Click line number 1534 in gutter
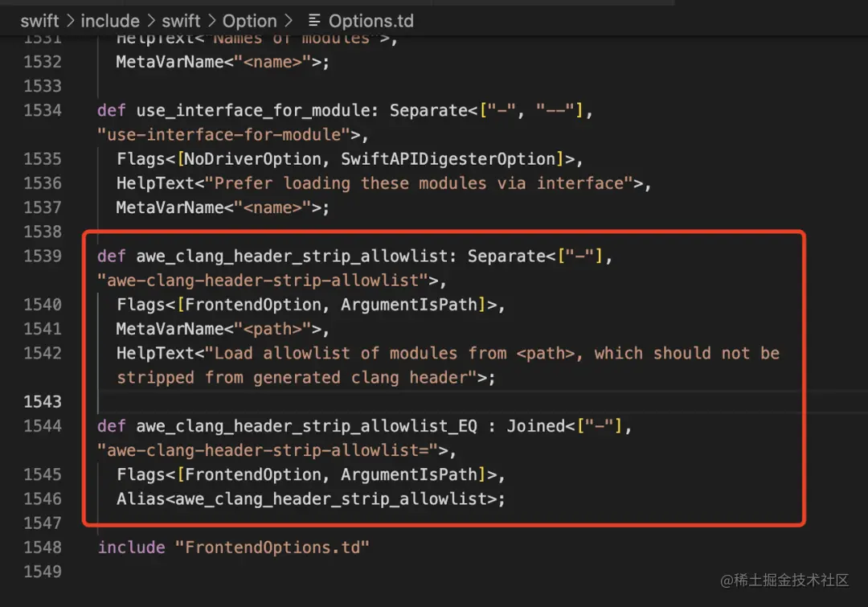The width and height of the screenshot is (868, 607). [43, 110]
